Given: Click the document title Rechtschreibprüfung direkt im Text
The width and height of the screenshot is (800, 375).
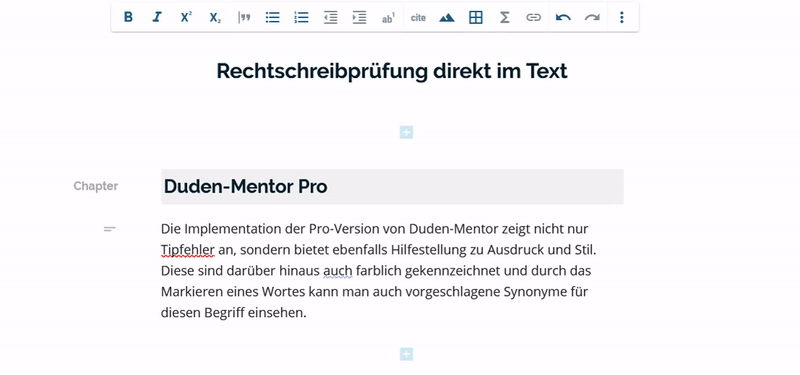Looking at the screenshot, I should (x=392, y=70).
